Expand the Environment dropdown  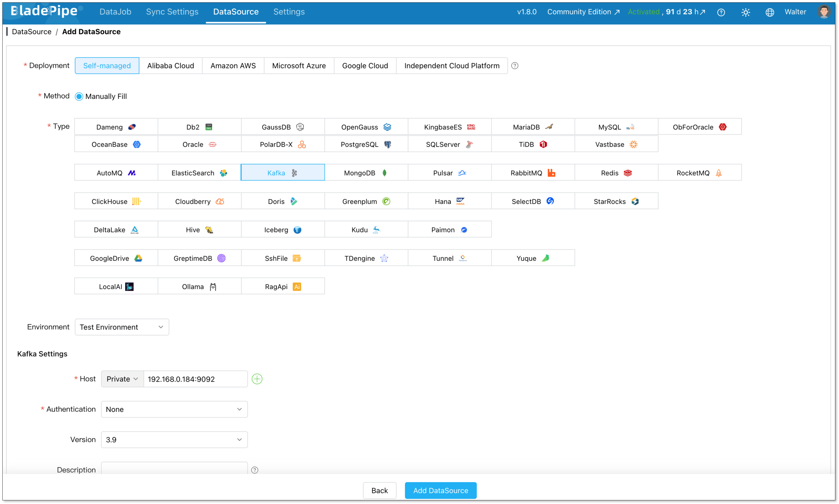coord(122,327)
